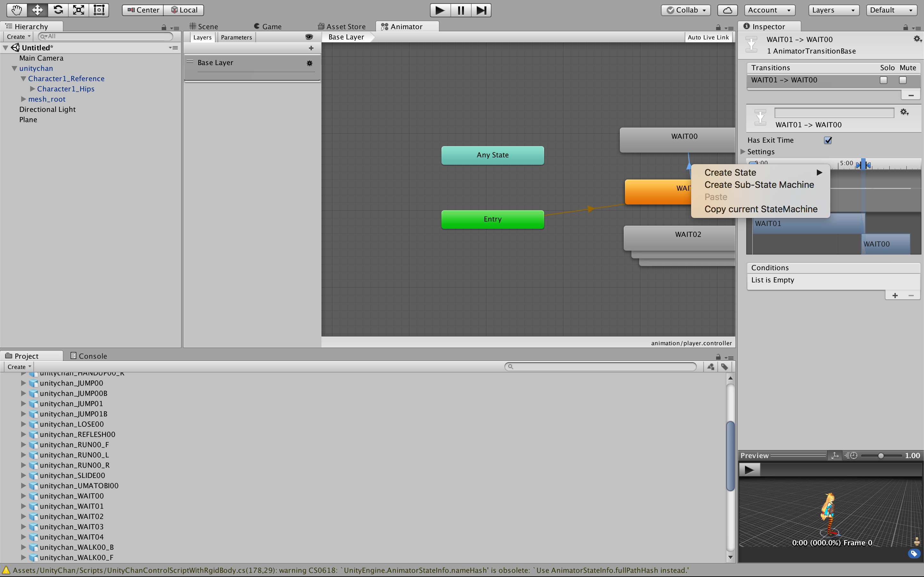The image size is (924, 577).
Task: Choose Create Sub-State Machine from the menu
Action: point(759,185)
